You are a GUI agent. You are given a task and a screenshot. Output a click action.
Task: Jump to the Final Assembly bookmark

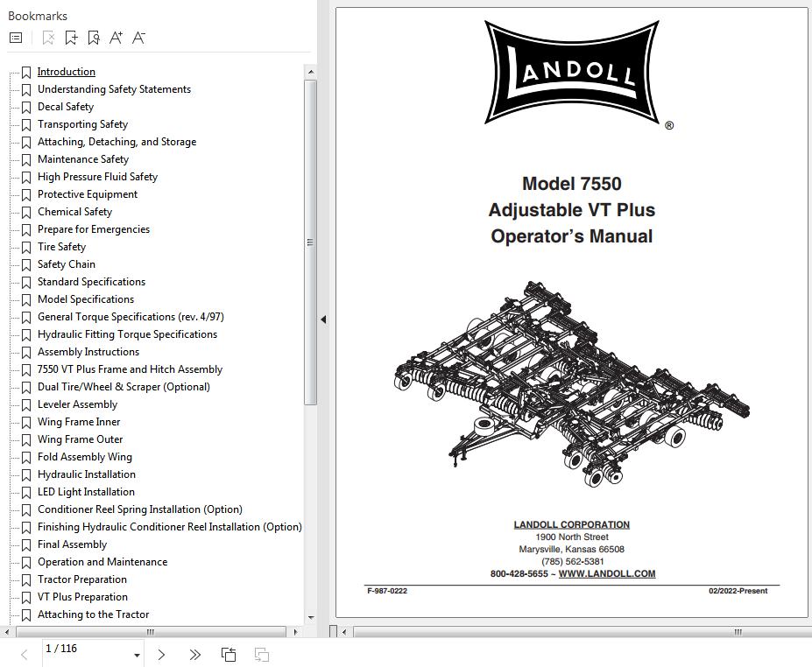pyautogui.click(x=72, y=544)
